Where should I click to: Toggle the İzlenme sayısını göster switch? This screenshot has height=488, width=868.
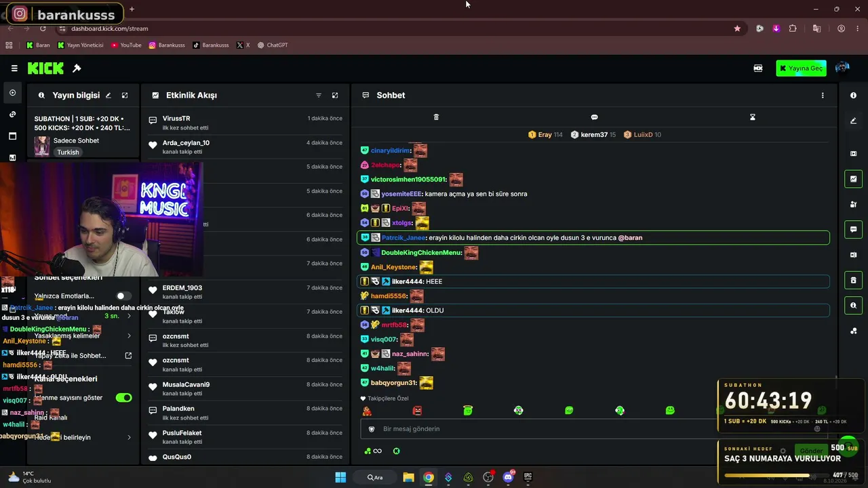click(x=123, y=398)
